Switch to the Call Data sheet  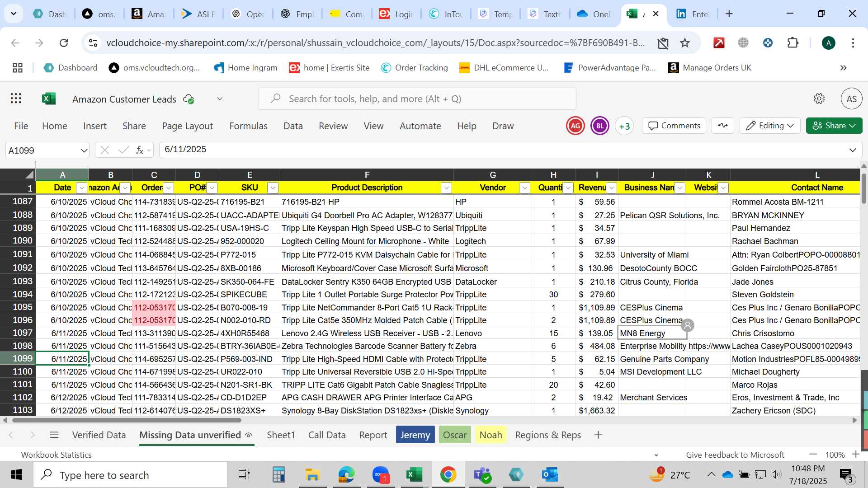coord(327,435)
